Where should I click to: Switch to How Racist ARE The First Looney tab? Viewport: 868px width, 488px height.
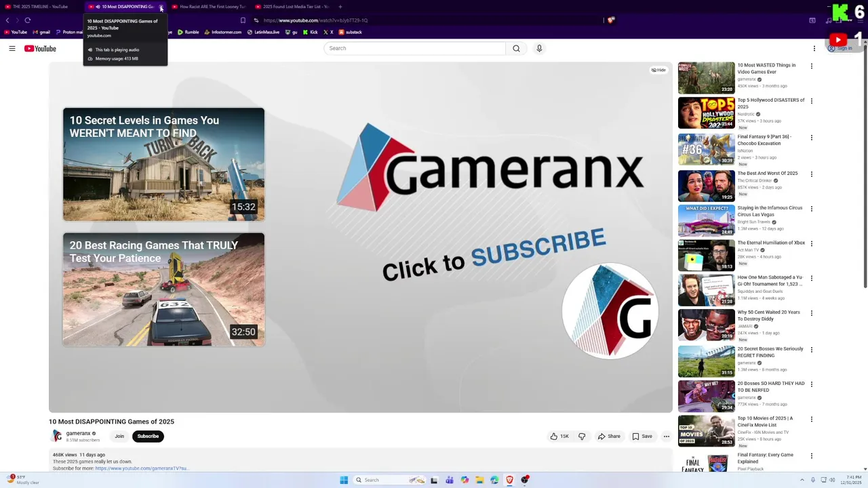tap(208, 7)
